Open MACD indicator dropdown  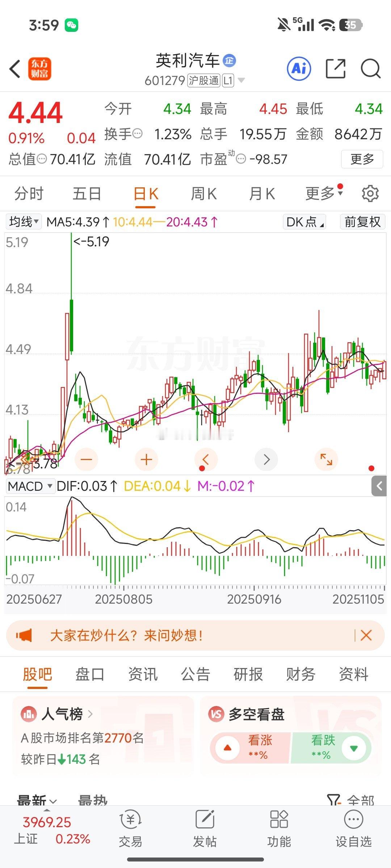point(30,486)
